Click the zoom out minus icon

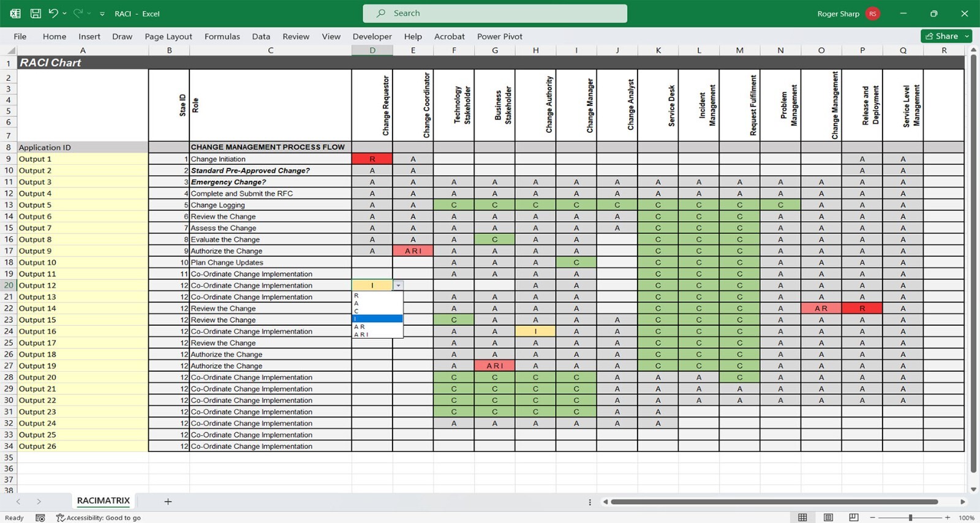(873, 518)
